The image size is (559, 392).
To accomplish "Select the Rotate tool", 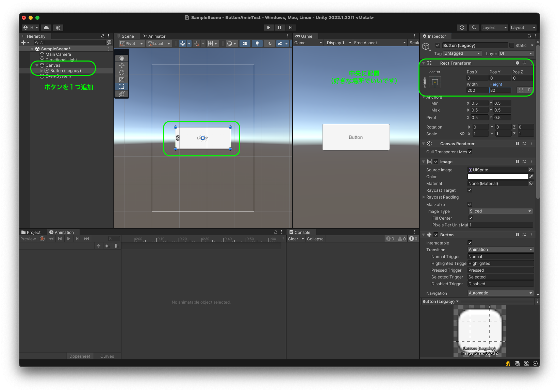I will (x=122, y=72).
